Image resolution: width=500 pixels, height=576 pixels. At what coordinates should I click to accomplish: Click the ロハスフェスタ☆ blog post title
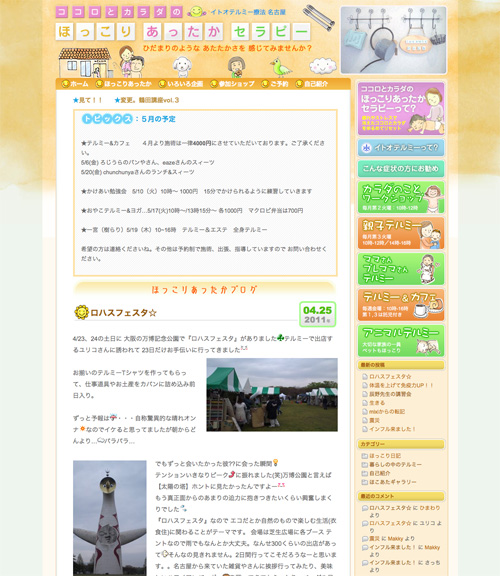click(x=123, y=313)
